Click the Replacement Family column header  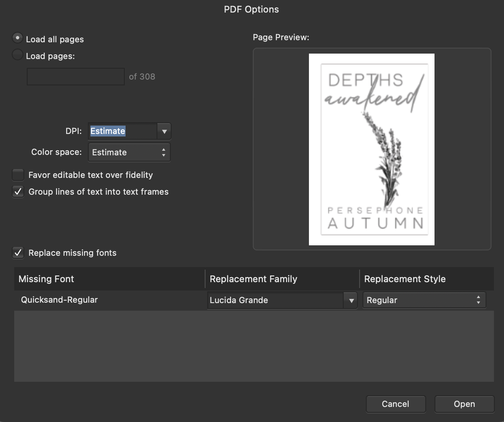pos(283,279)
